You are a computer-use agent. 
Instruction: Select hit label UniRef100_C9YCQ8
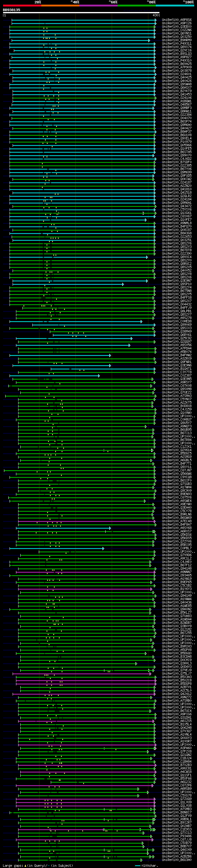[177, 477]
